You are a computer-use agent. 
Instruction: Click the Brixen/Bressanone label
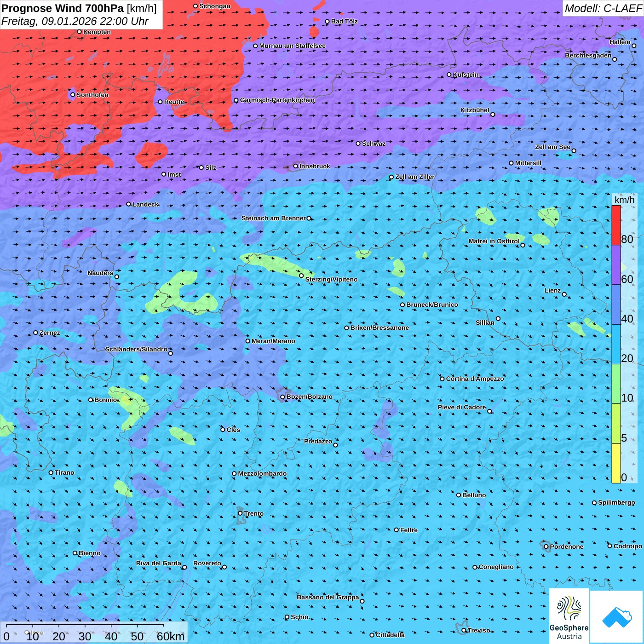pyautogui.click(x=380, y=328)
